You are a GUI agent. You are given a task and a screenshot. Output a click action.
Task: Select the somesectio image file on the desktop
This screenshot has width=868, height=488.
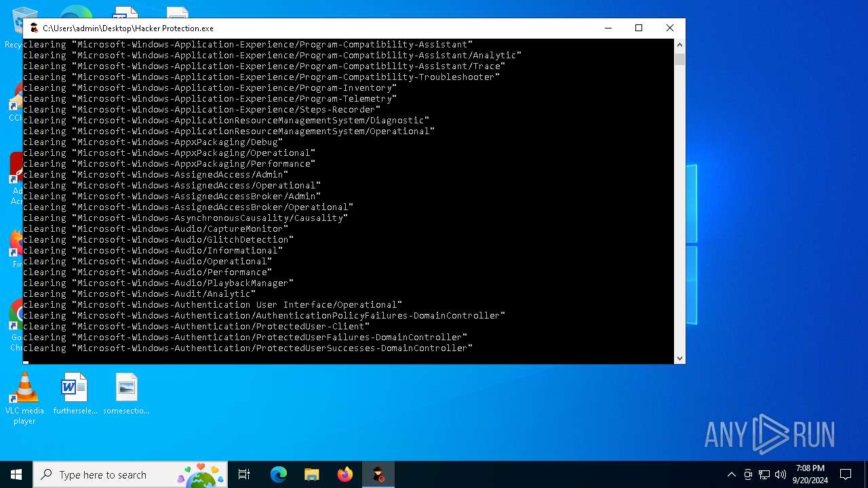click(126, 394)
